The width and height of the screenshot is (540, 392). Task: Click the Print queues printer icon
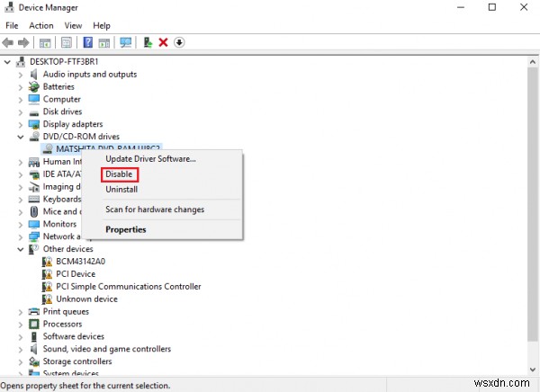[34, 312]
